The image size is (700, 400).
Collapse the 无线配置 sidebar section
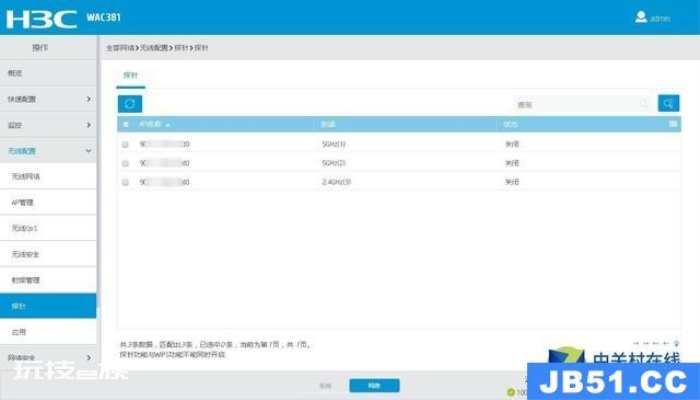click(x=48, y=151)
